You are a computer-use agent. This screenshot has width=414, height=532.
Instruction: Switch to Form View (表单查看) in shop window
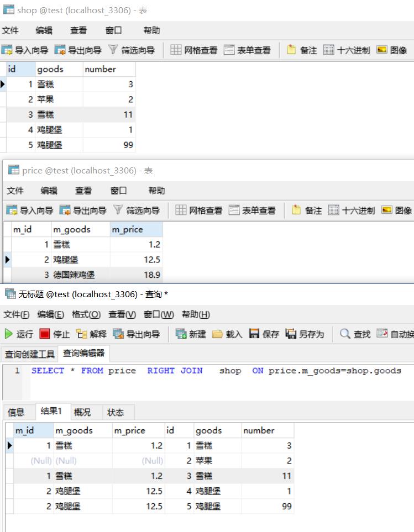248,50
